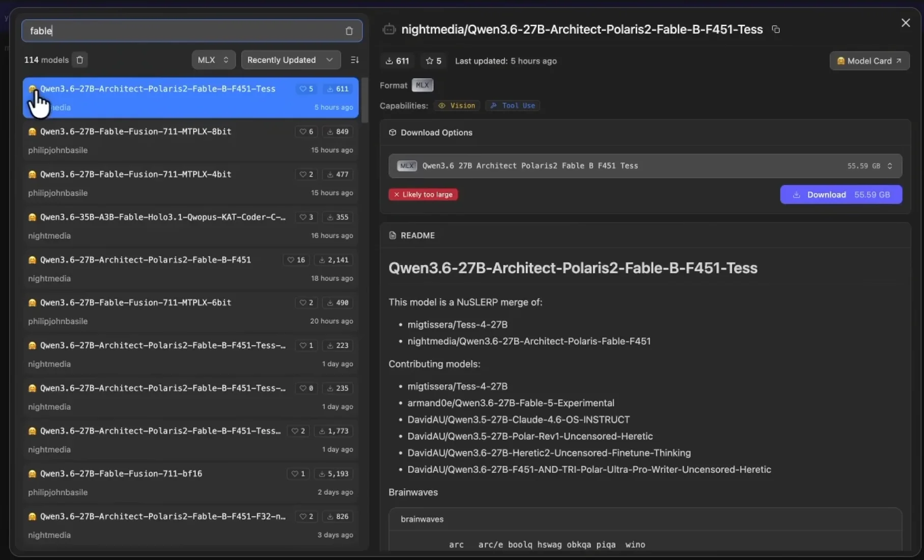Click "migtissera/Tess-4-27B" under the NuSLERP merge list
Image resolution: width=924 pixels, height=560 pixels.
(457, 325)
